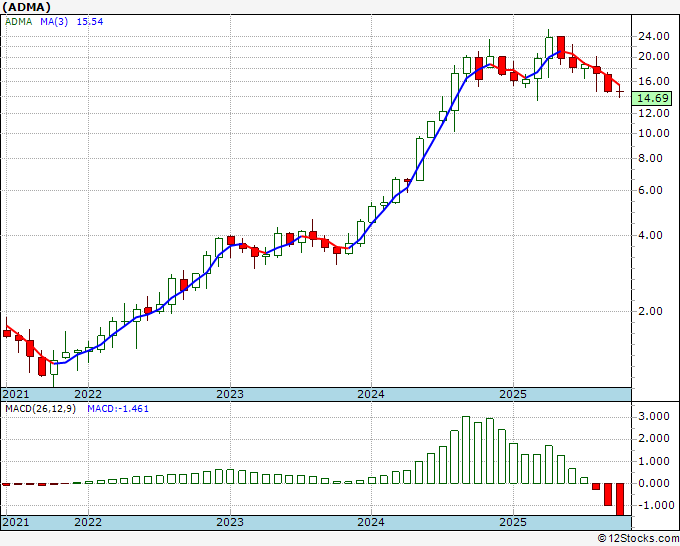Click 2024 on the price chart timeline
Viewport: 680px width, 546px height.
(371, 394)
